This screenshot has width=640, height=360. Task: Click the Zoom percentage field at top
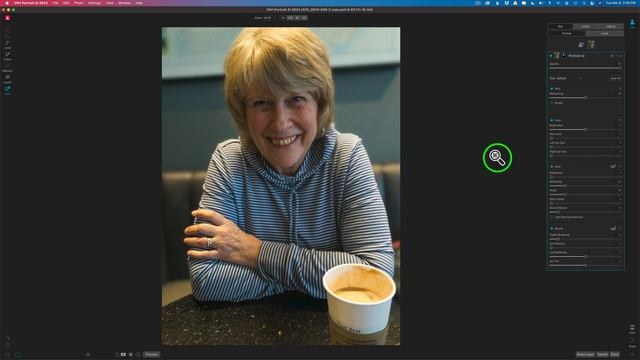click(264, 18)
